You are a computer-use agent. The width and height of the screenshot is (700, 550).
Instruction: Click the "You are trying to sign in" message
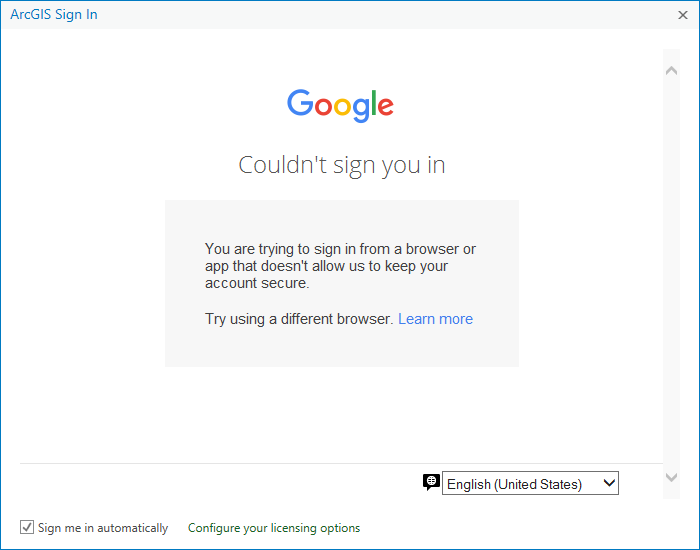coord(340,249)
